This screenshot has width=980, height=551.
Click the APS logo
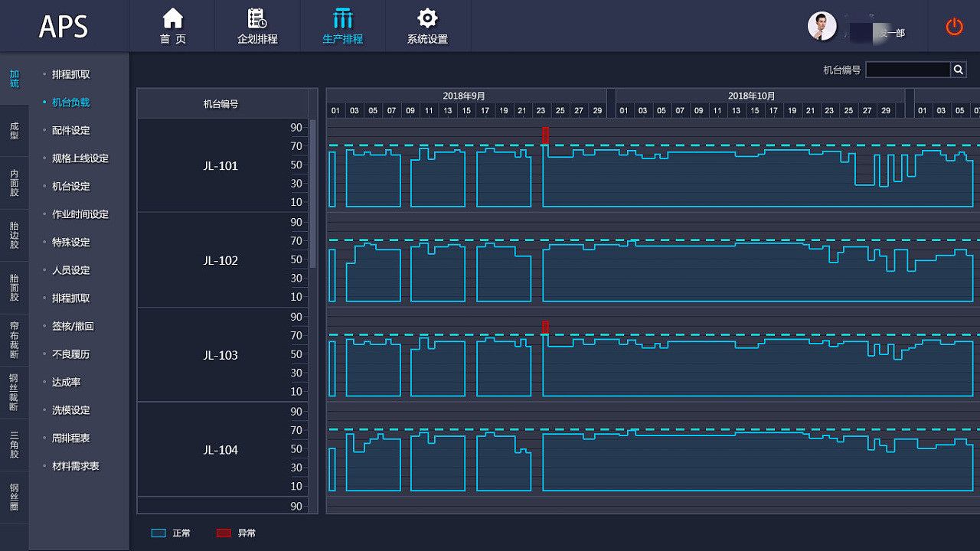(64, 27)
